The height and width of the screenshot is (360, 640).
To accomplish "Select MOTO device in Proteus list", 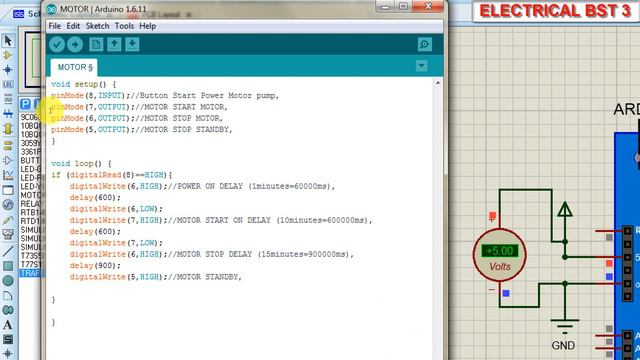I will coord(31,195).
